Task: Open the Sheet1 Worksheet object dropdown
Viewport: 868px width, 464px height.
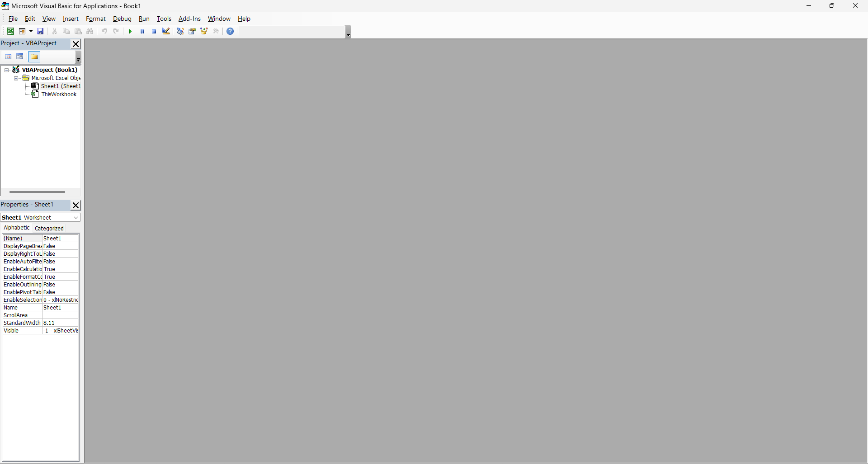Action: pos(75,218)
